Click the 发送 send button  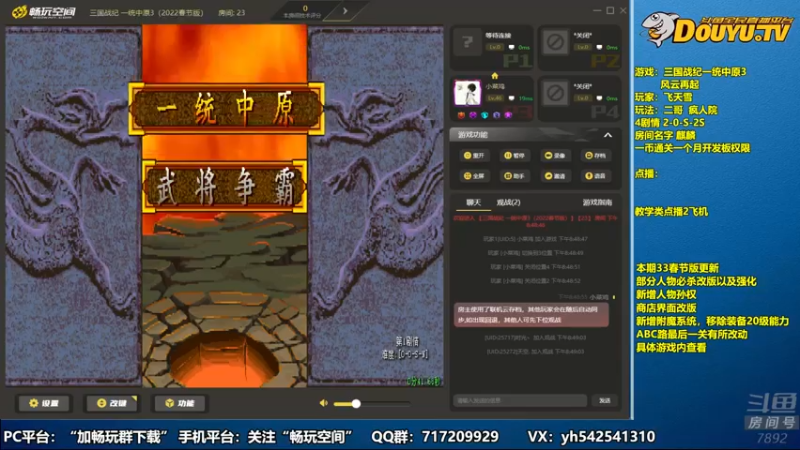[605, 401]
